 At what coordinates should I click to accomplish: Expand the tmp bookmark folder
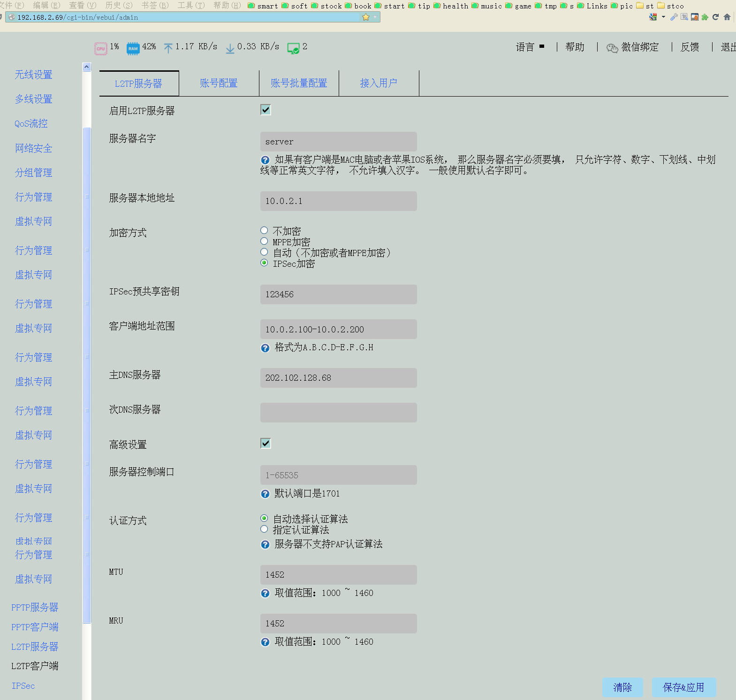[x=546, y=6]
